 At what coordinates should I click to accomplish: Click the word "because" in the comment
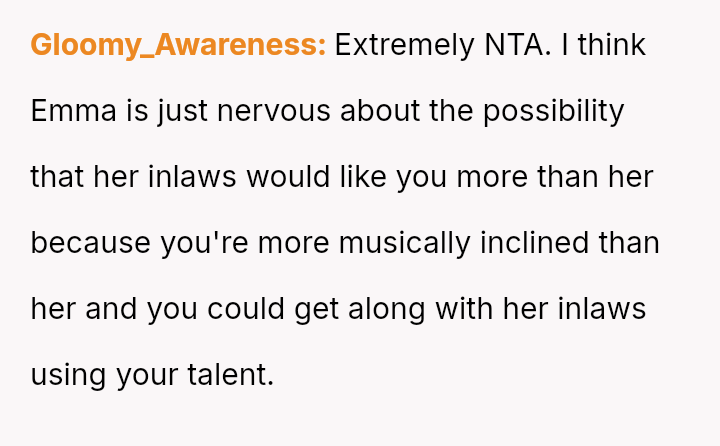[x=92, y=244]
